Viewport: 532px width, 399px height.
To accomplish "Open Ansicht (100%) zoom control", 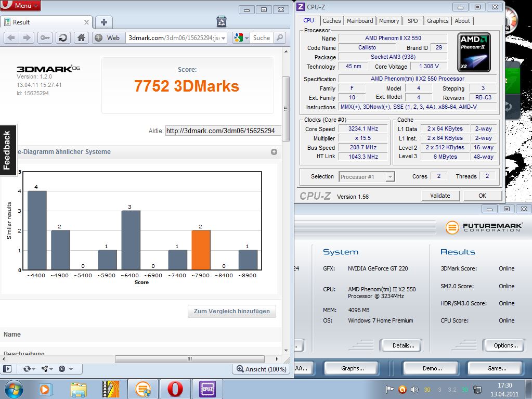I will 262,369.
